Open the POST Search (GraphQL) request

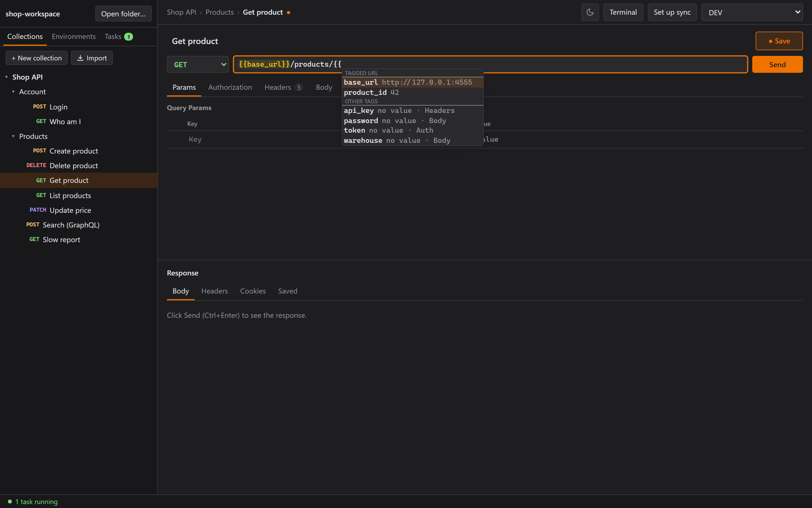click(79, 225)
